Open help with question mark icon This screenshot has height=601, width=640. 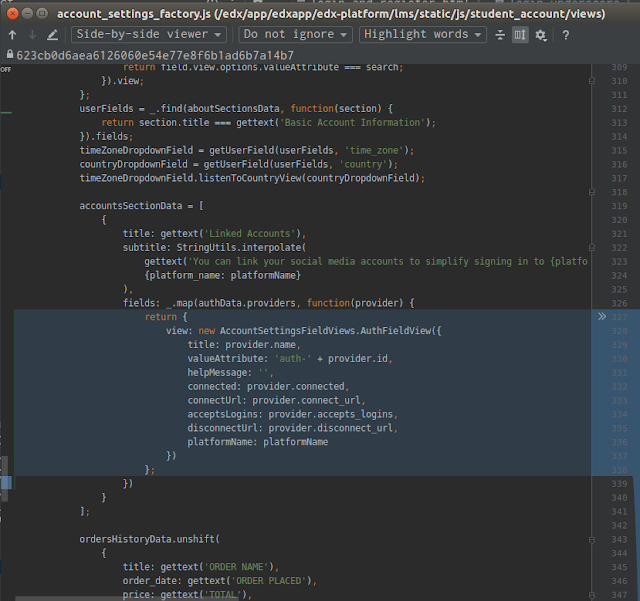[566, 35]
